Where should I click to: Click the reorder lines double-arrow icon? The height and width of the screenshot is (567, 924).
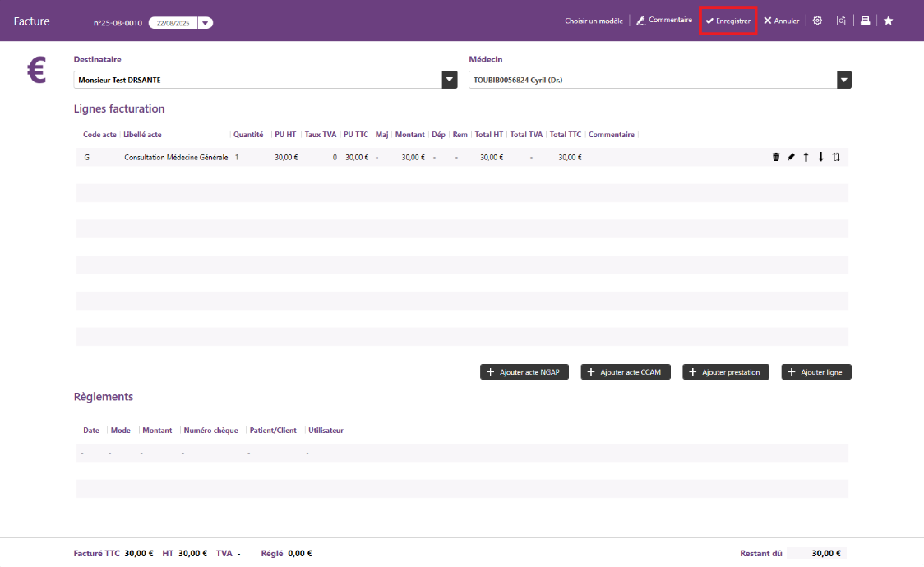tap(836, 157)
